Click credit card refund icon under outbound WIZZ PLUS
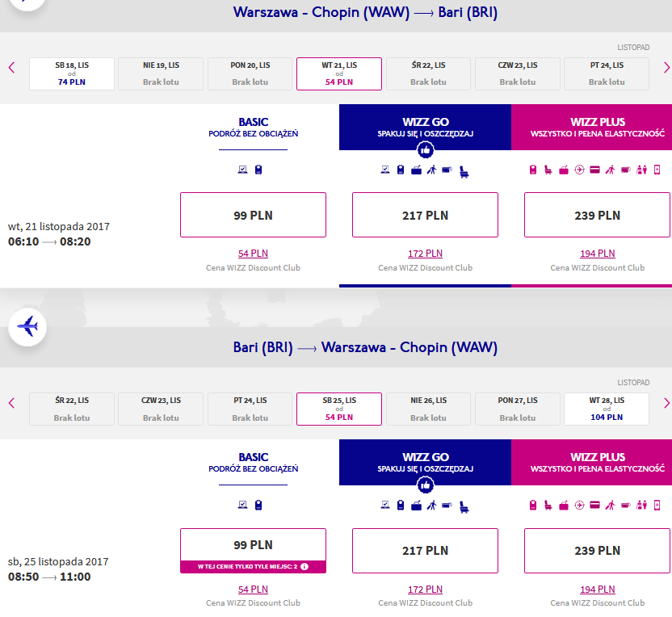This screenshot has width=672, height=617. 594,170
